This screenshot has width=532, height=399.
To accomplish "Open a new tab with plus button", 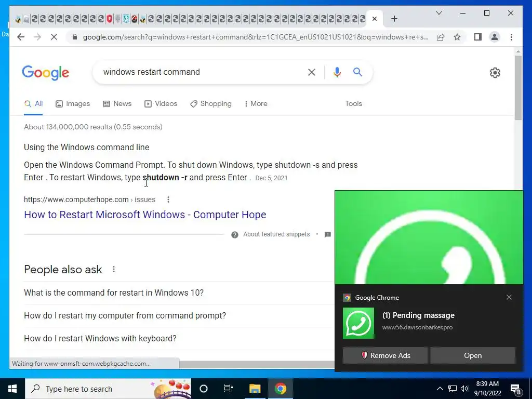I will coord(394,19).
